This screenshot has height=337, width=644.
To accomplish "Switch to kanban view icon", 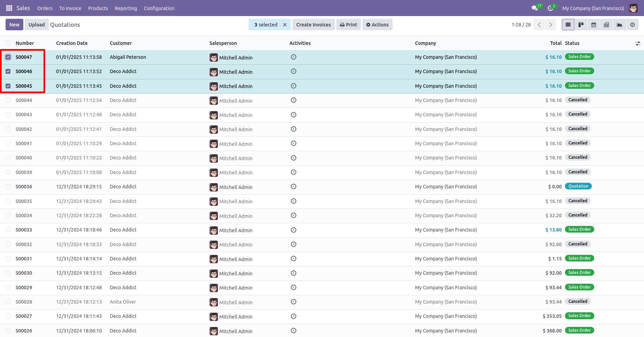I will click(581, 25).
